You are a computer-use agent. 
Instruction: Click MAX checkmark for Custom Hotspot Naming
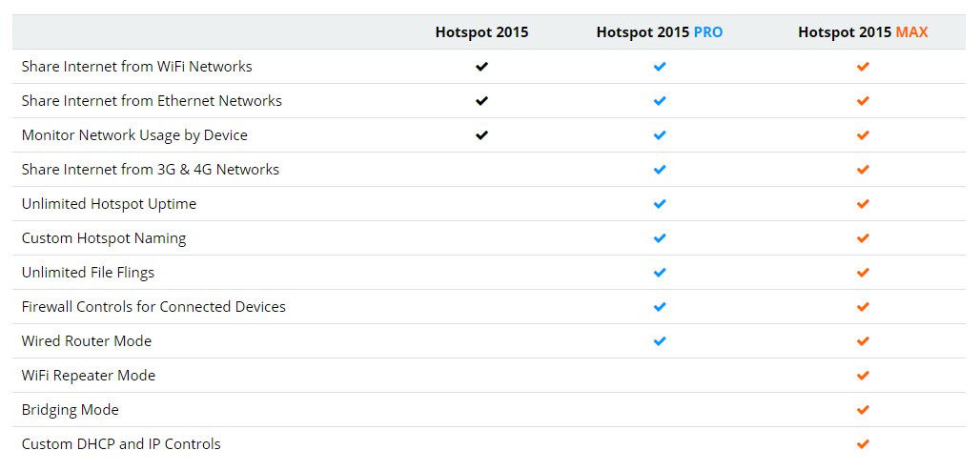863,238
